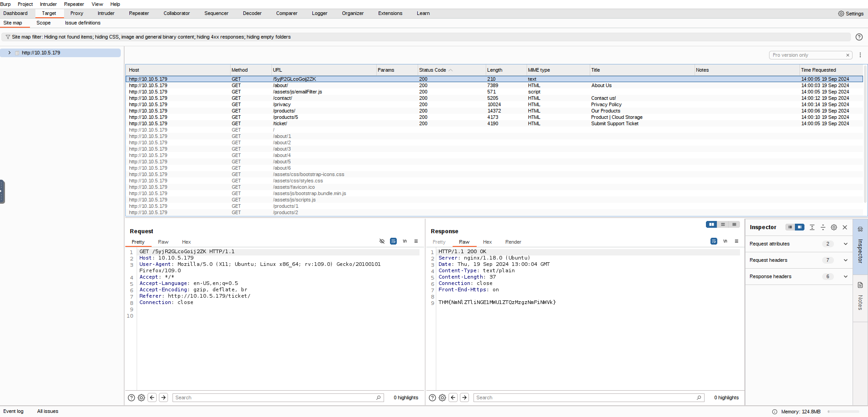Expand the Request headers section

(x=845, y=260)
